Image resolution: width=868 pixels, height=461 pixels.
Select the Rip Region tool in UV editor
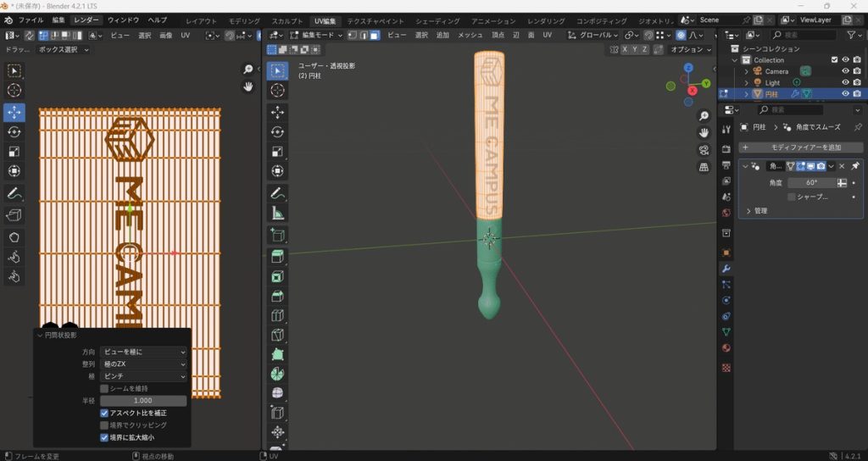tap(14, 214)
